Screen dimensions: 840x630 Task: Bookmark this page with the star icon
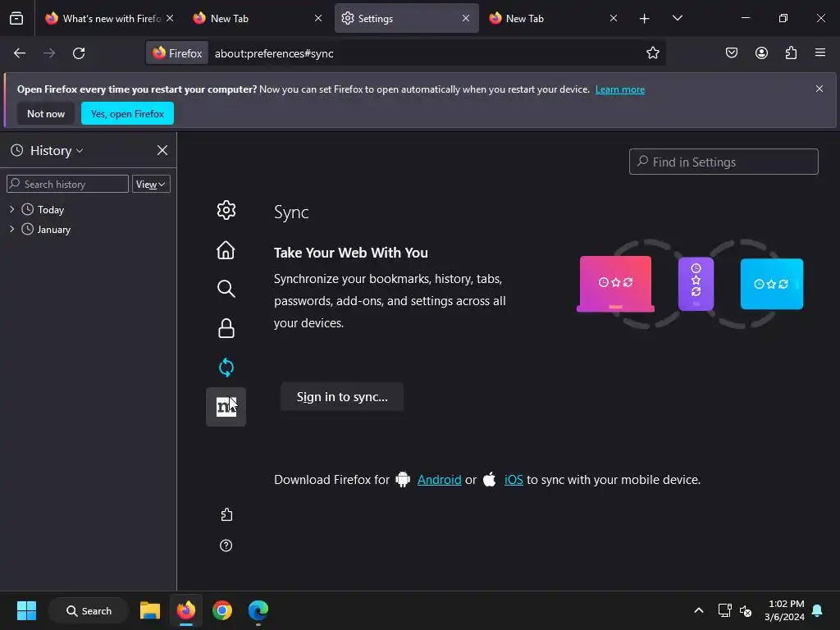click(652, 53)
